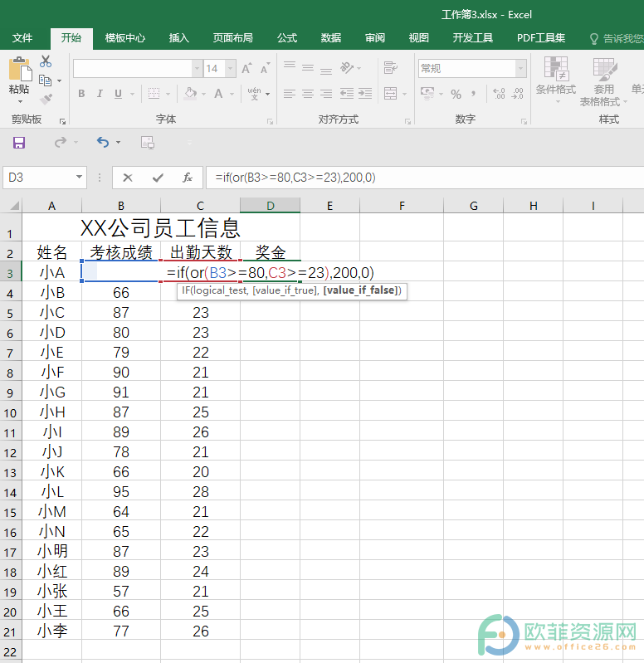Viewport: 644px width, 663px height.
Task: Click the Merge & Center icon
Action: click(x=390, y=94)
